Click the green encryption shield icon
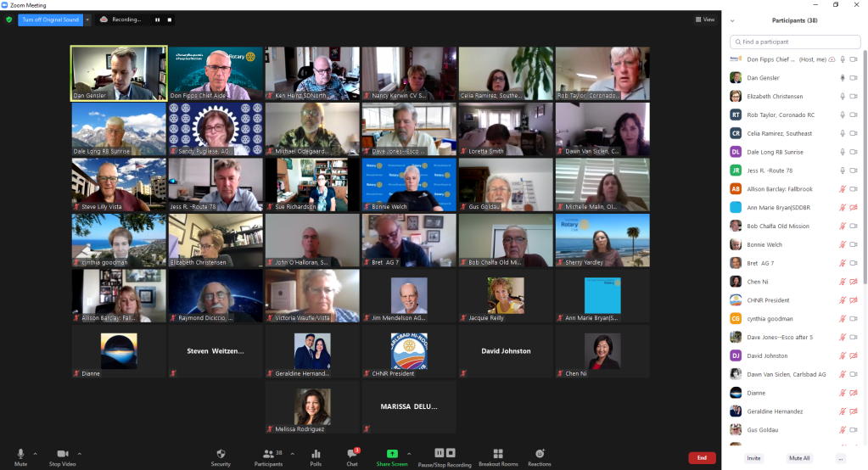This screenshot has width=868, height=470. click(9, 19)
